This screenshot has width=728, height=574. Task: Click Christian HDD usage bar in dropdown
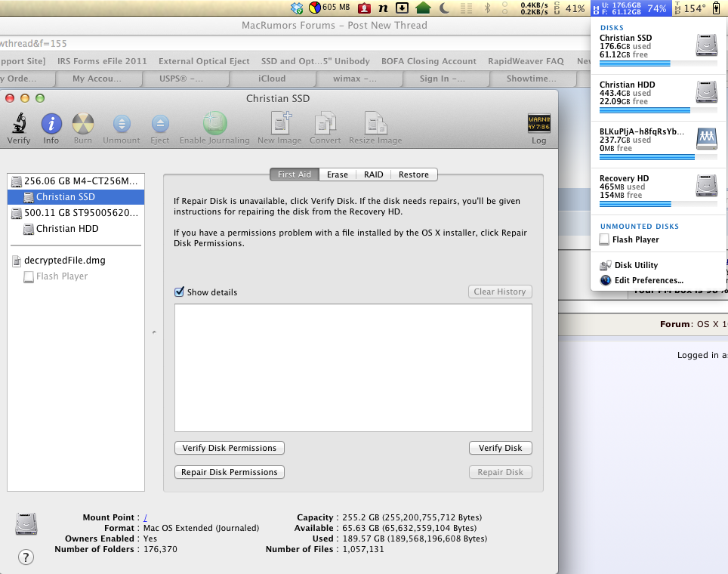[x=659, y=110]
